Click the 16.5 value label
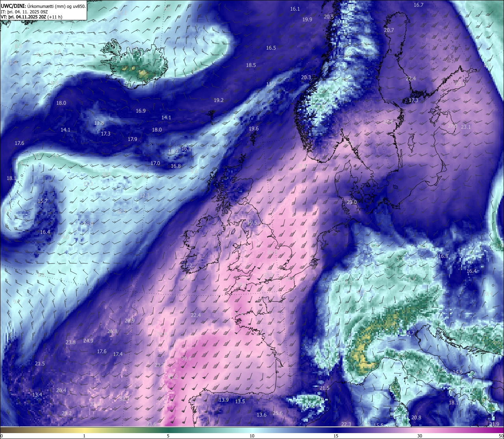This screenshot has height=439, width=504. [271, 48]
